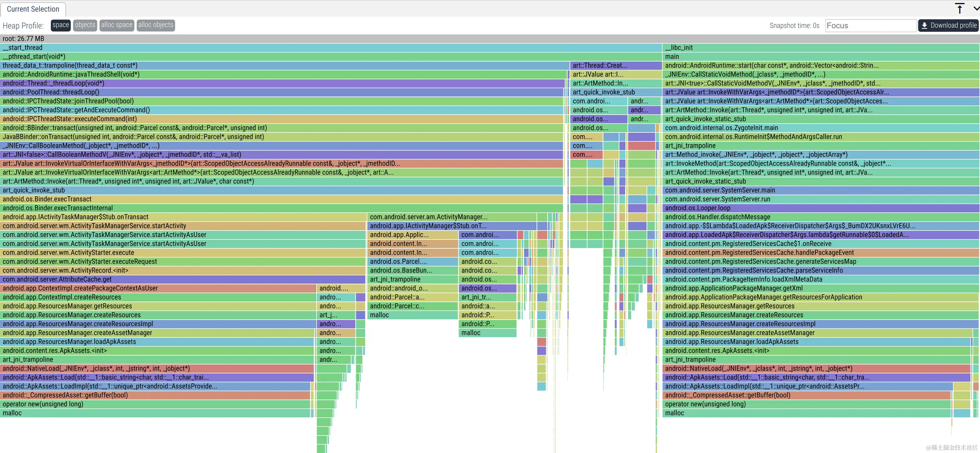The height and width of the screenshot is (453, 980).
Task: Click the move-panel-to-top arrow icon
Action: [960, 8]
